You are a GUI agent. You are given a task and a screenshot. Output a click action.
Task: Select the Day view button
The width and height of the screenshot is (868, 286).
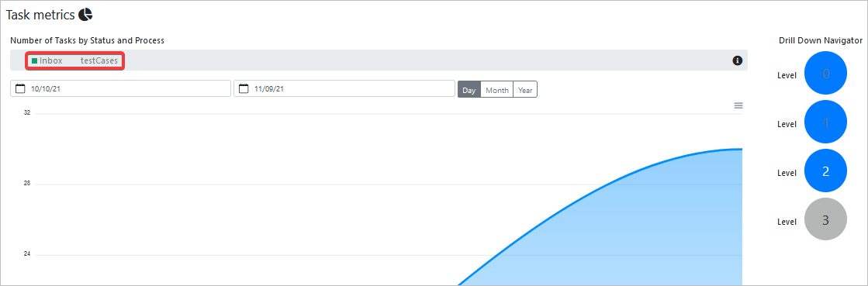click(x=469, y=90)
